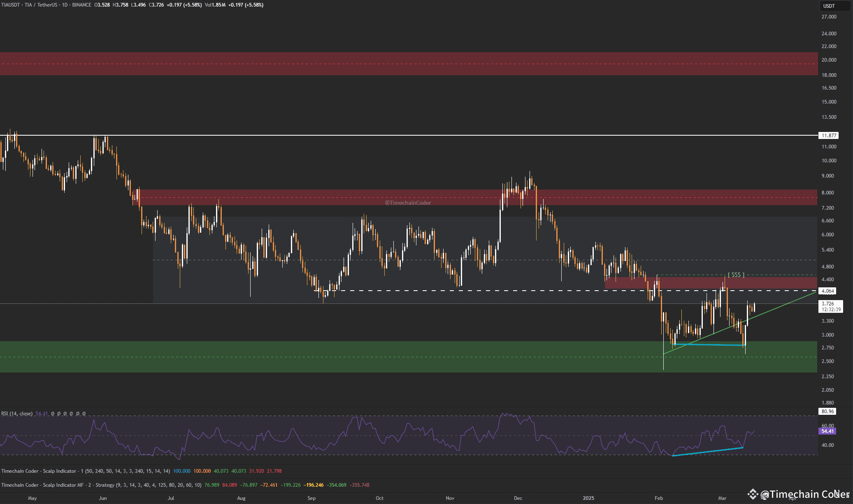Click the 80.96 RSI scale label
The width and height of the screenshot is (853, 504).
coord(827,412)
